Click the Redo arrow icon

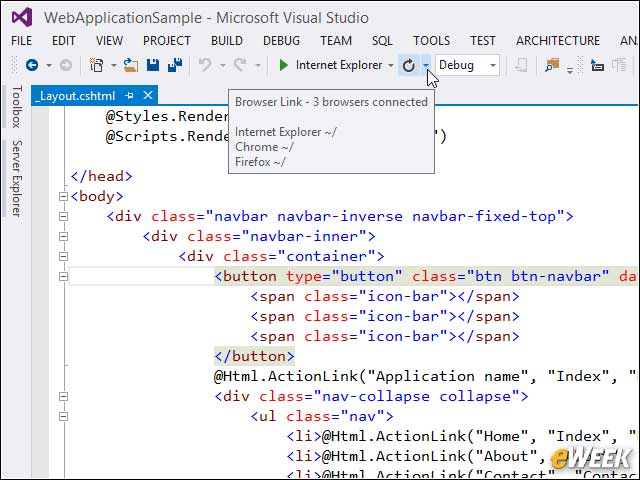coord(240,65)
